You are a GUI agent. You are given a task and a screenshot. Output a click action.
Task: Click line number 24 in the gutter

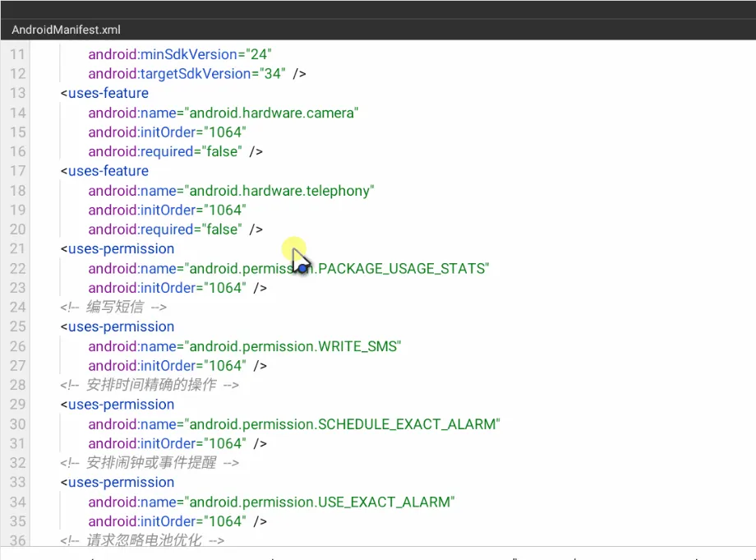(17, 308)
